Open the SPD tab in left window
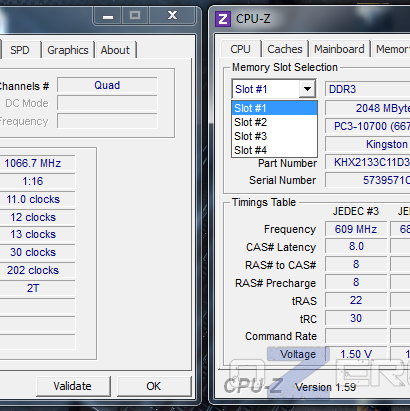The height and width of the screenshot is (411, 410). [20, 50]
